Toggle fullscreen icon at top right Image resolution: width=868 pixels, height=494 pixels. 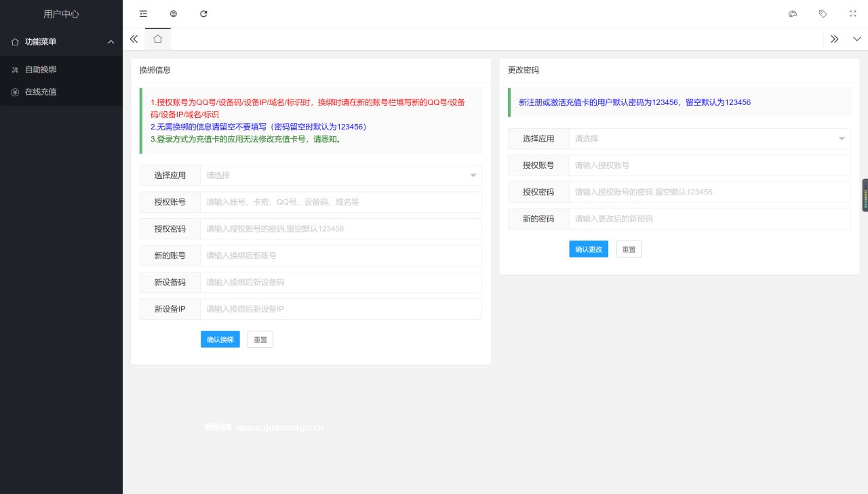pos(853,14)
